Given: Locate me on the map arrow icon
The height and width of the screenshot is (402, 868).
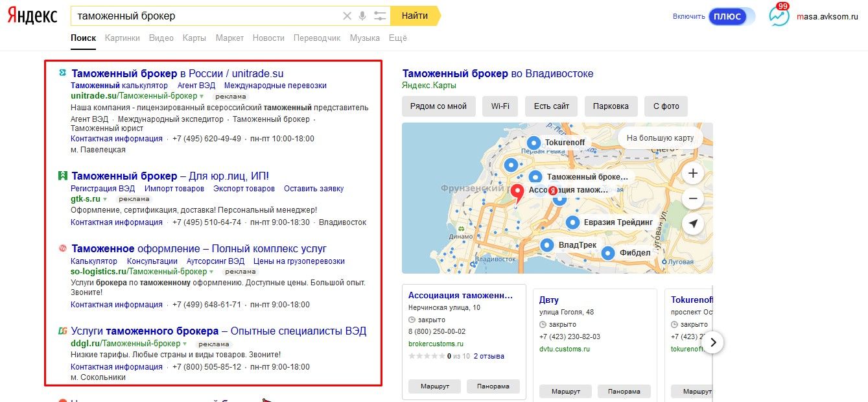Looking at the screenshot, I should pyautogui.click(x=693, y=224).
